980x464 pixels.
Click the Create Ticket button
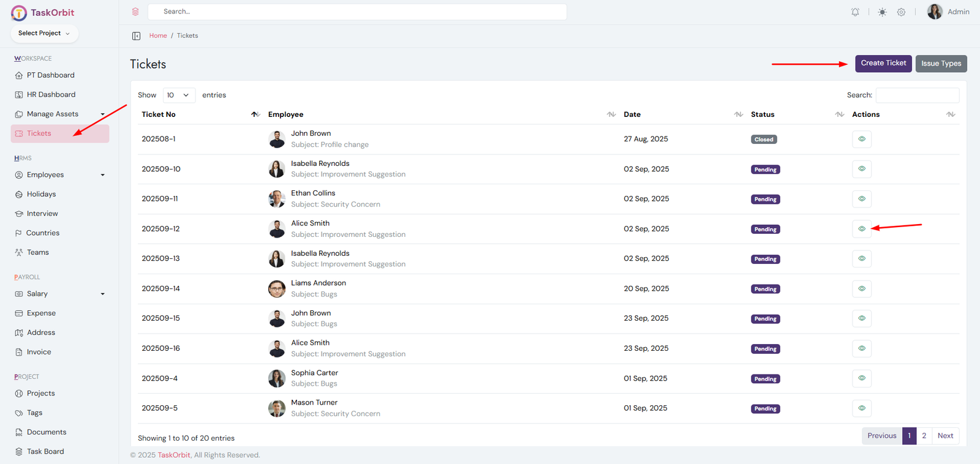pyautogui.click(x=883, y=64)
